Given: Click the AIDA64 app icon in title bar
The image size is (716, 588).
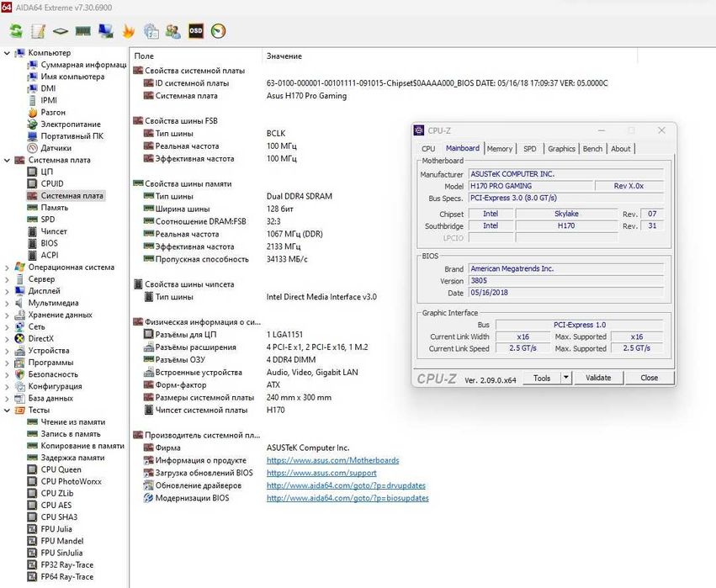Looking at the screenshot, I should tap(6, 7).
